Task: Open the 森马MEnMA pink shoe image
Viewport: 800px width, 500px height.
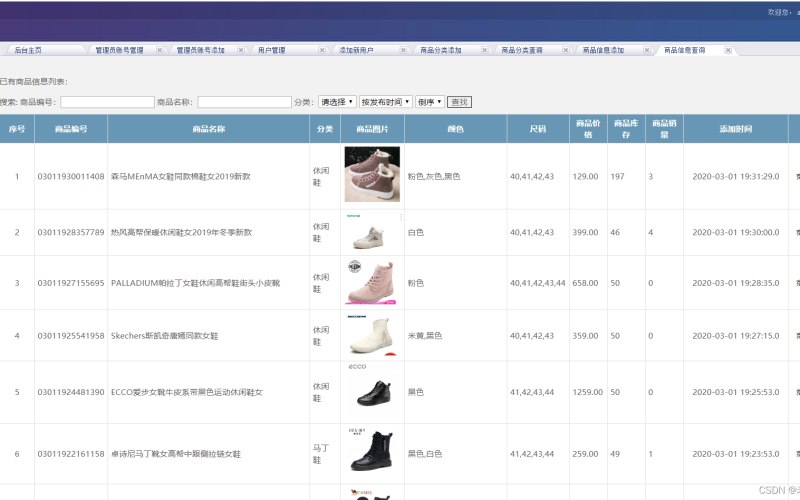Action: tap(372, 174)
